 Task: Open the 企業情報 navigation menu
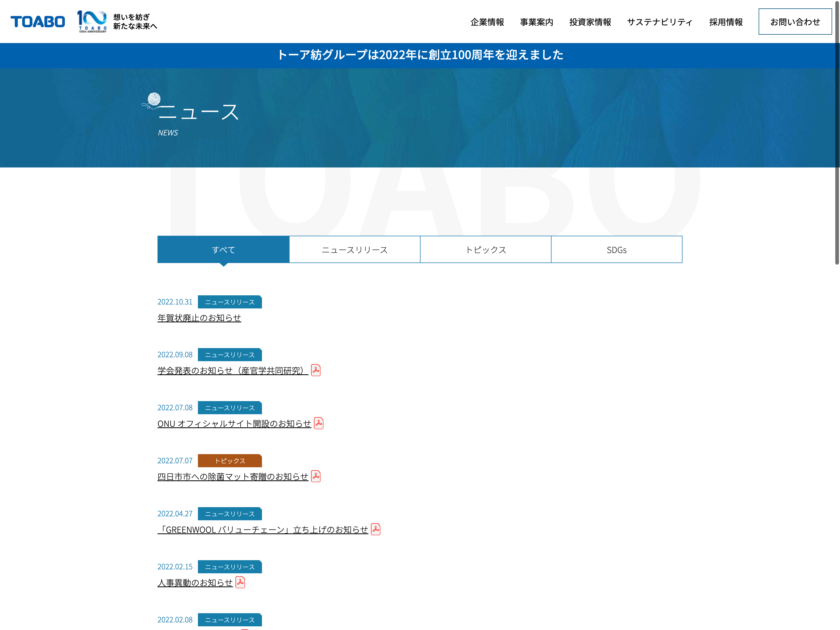[487, 22]
